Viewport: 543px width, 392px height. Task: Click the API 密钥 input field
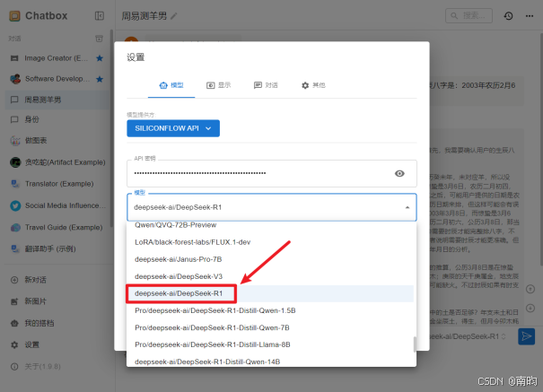point(271,173)
